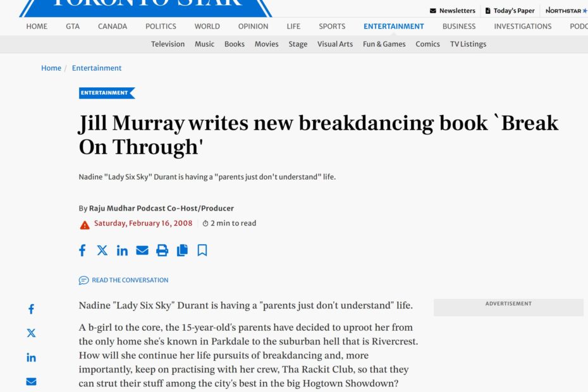Screen dimensions: 588x392
Task: Open WORLD section
Action: pos(207,27)
